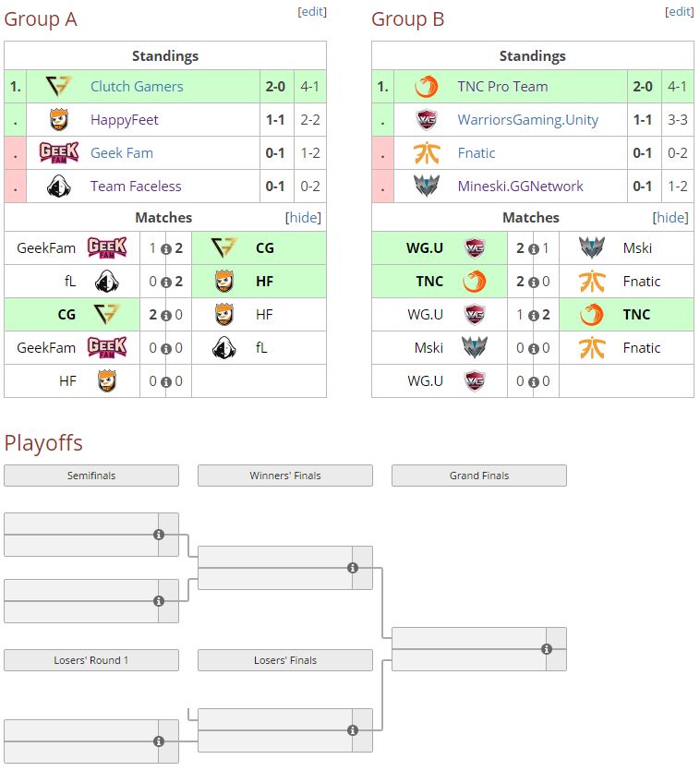
Task: Show details of Grand Finals bracket match
Action: [547, 649]
